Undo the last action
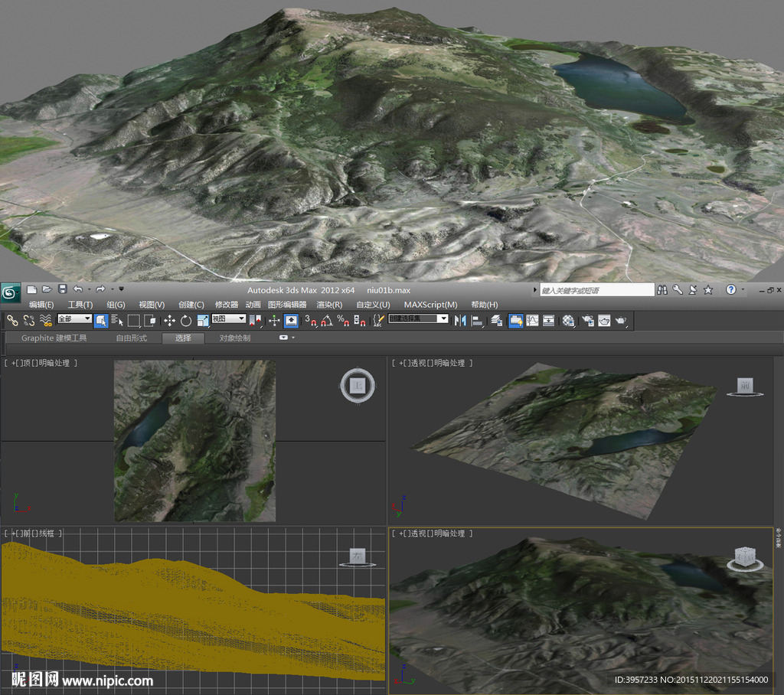The image size is (784, 695). pyautogui.click(x=78, y=289)
